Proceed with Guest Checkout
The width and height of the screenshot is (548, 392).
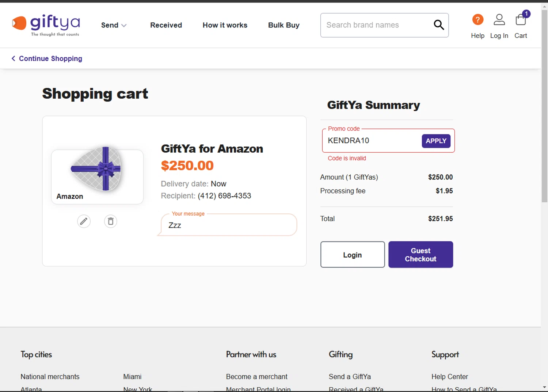pyautogui.click(x=420, y=255)
